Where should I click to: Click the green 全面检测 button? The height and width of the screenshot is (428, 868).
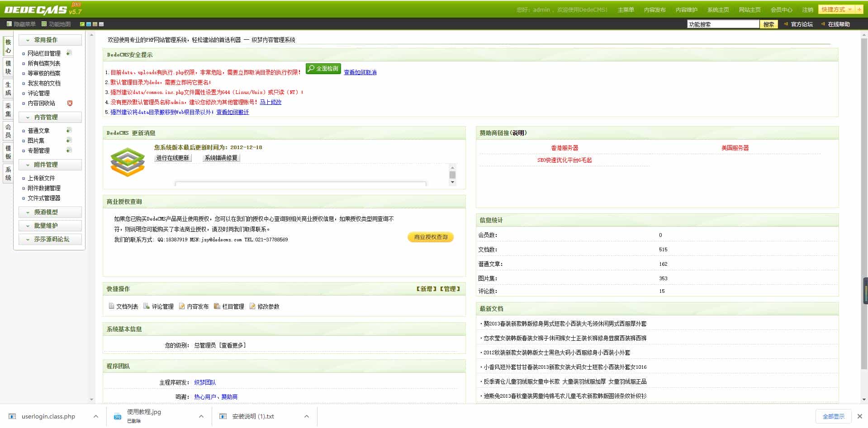323,68
